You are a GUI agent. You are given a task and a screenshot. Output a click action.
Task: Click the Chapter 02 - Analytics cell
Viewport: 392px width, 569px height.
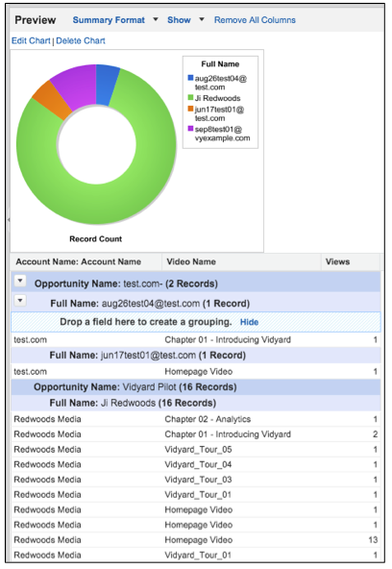click(x=208, y=419)
